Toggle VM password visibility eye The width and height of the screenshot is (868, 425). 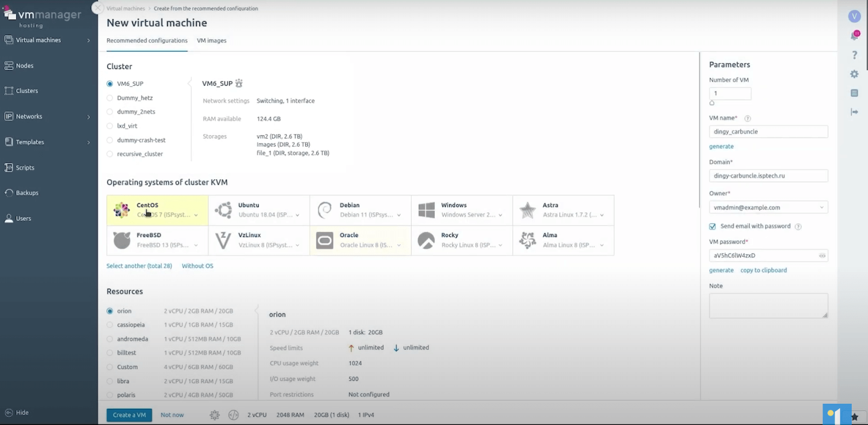pos(822,256)
